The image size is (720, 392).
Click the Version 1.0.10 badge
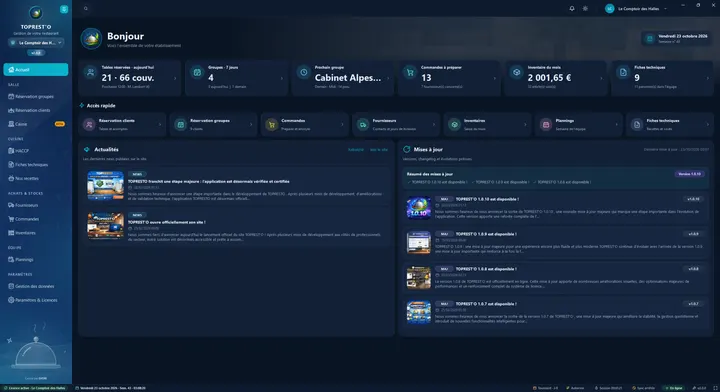(690, 174)
